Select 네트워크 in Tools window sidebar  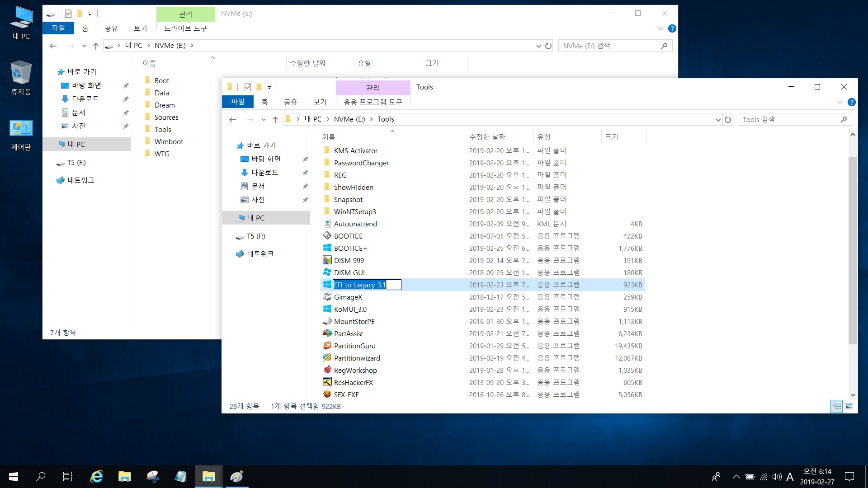pyautogui.click(x=260, y=254)
